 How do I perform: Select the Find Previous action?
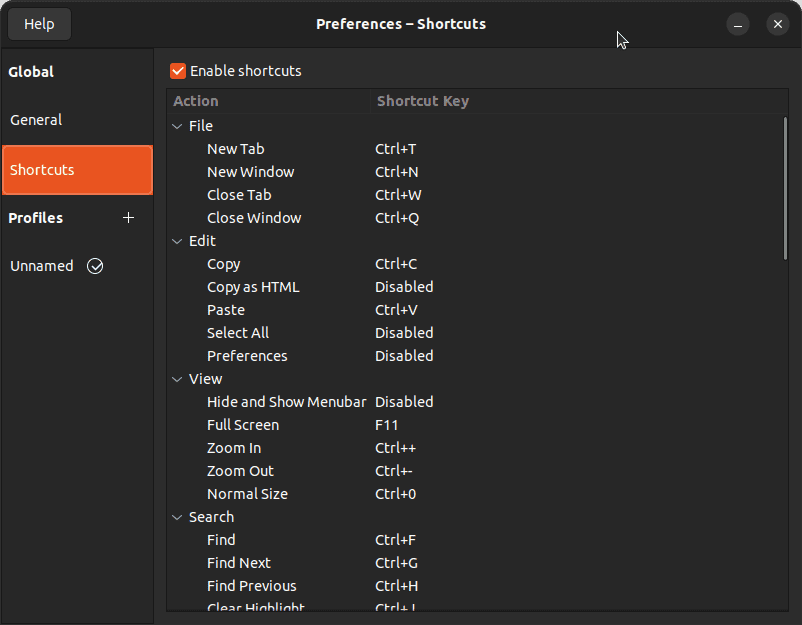tap(252, 587)
